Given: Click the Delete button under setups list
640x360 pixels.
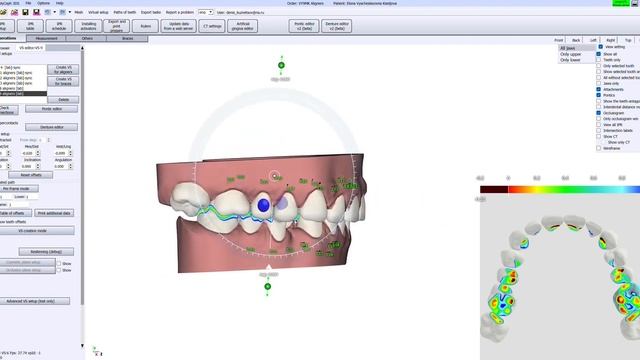Looking at the screenshot, I should (x=63, y=100).
